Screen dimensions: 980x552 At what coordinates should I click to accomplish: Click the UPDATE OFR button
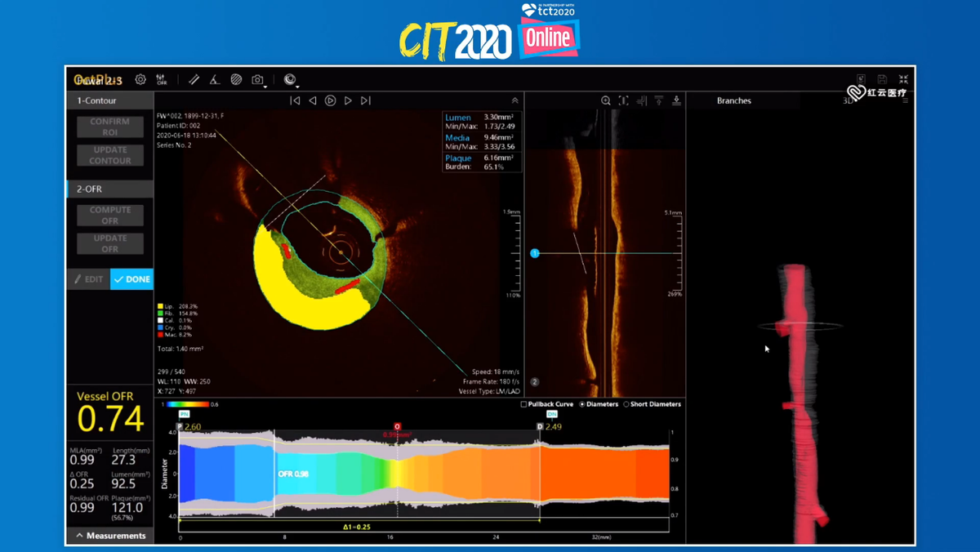pyautogui.click(x=110, y=243)
